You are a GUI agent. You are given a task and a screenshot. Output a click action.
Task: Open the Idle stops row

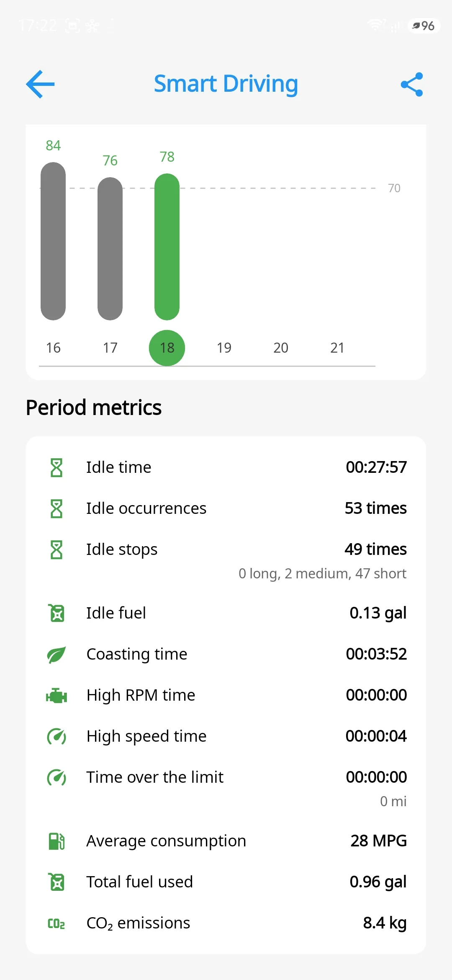point(226,560)
